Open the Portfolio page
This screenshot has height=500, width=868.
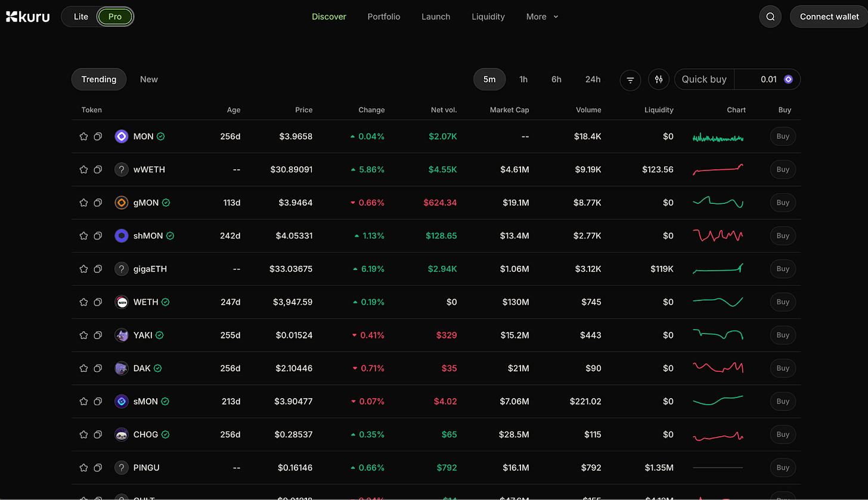pos(384,17)
